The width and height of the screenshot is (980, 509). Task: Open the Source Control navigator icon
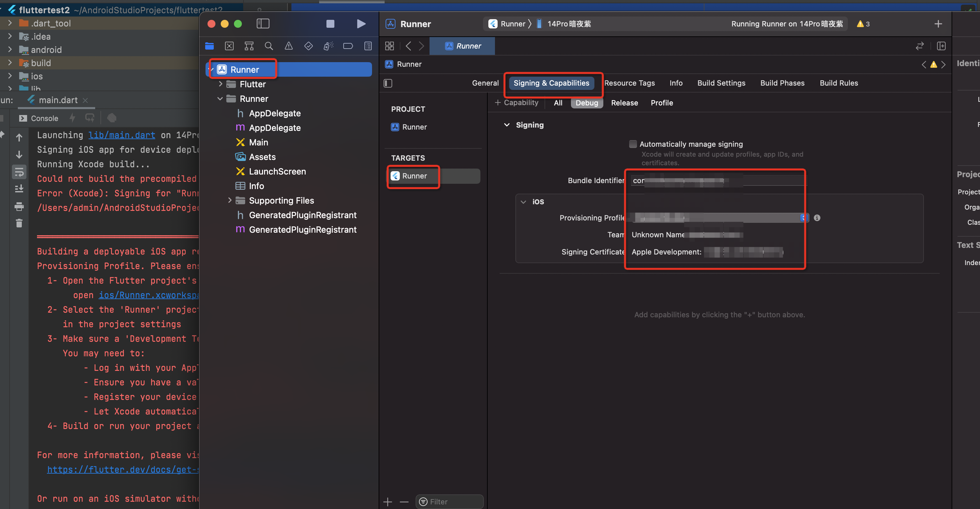click(229, 46)
